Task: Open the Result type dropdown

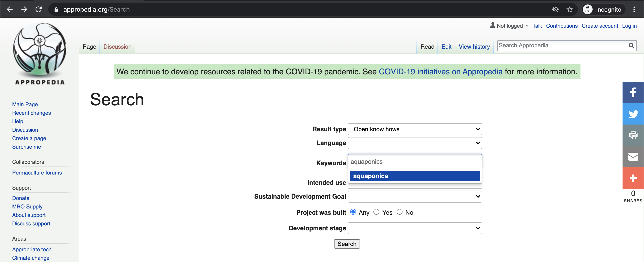Action: click(x=415, y=129)
